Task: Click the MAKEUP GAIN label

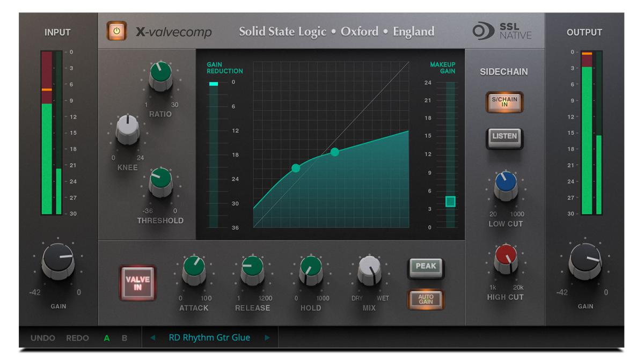Action: [443, 68]
